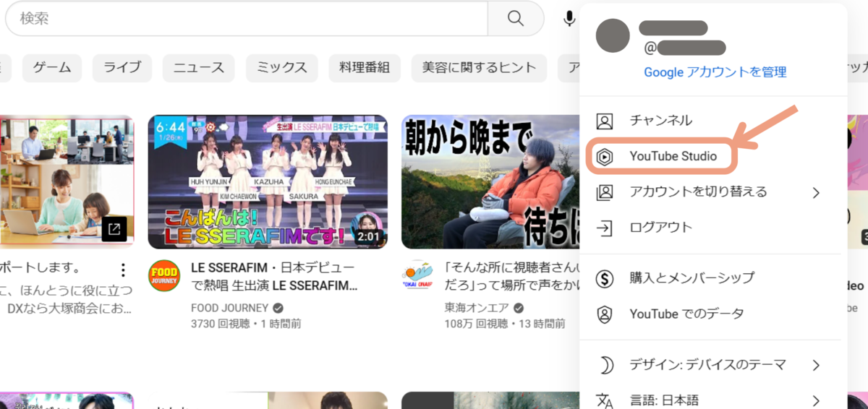
Task: Click the external link icon on the ad thumbnail
Action: (x=114, y=229)
